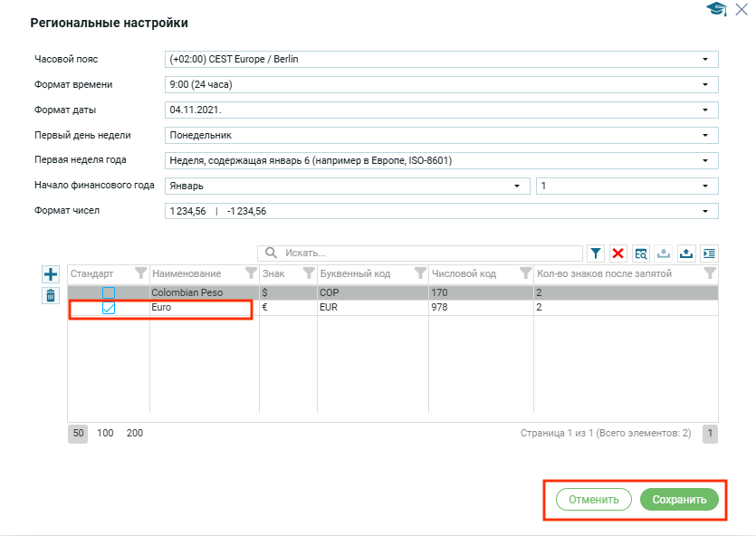Click the toolbar icon with the magnifier over a table
756x536 pixels.
coord(641,254)
